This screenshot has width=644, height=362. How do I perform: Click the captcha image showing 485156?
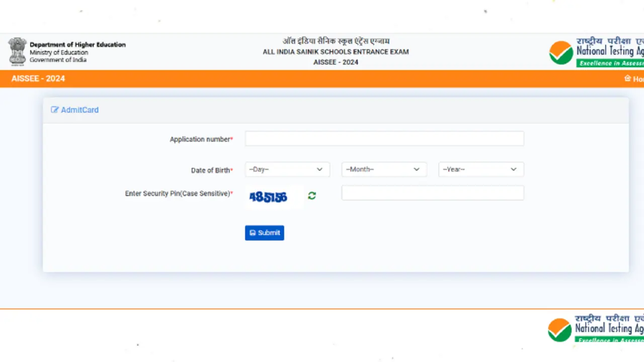(x=268, y=197)
